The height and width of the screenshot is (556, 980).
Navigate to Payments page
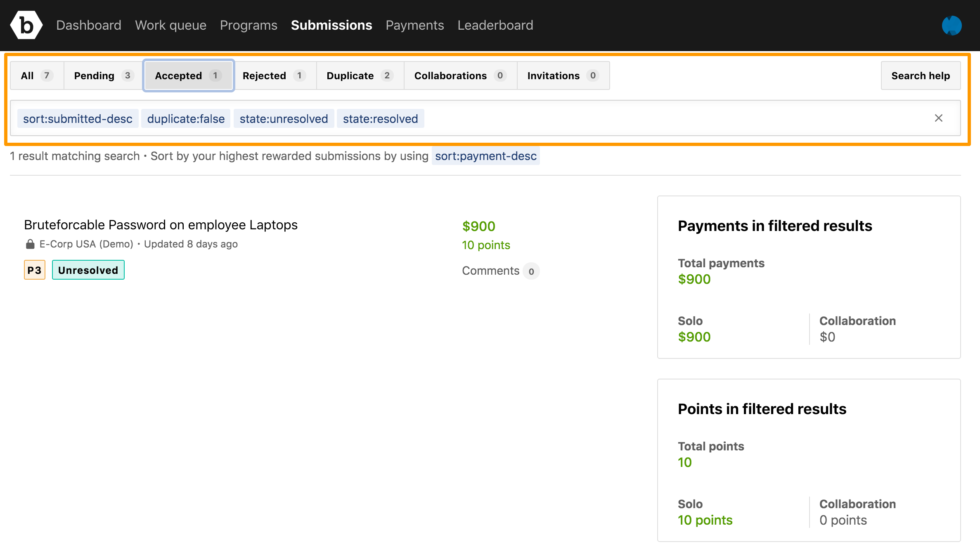pos(414,25)
